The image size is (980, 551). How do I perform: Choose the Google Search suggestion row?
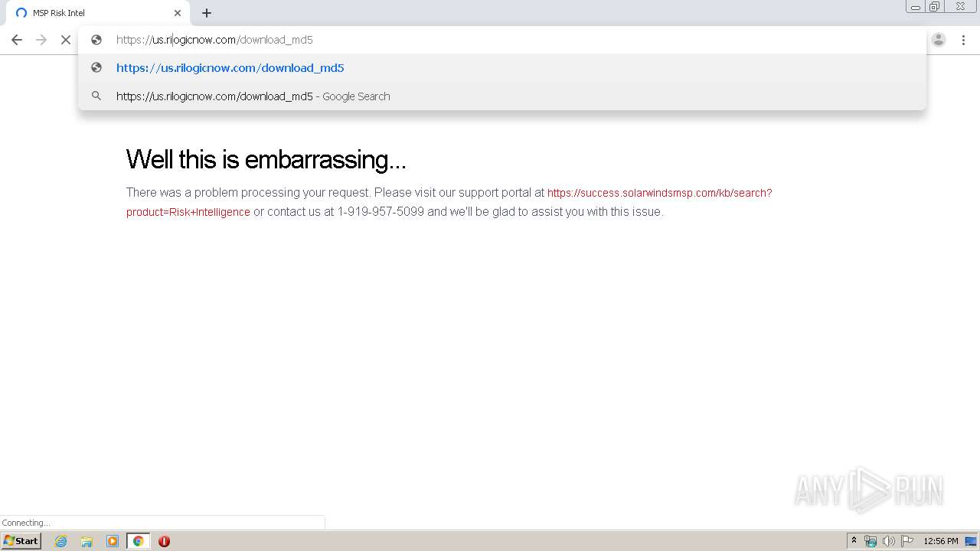click(x=502, y=96)
